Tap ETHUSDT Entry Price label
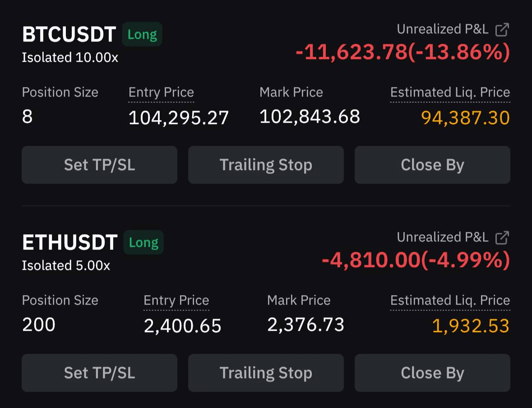 pyautogui.click(x=176, y=301)
